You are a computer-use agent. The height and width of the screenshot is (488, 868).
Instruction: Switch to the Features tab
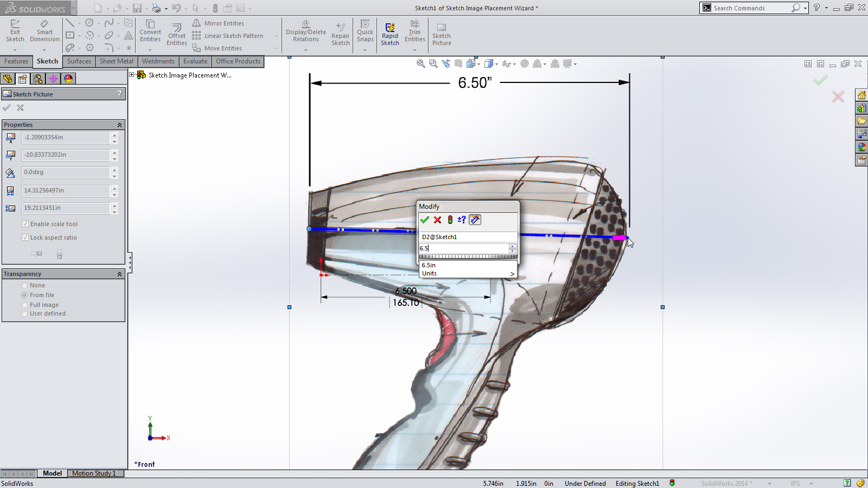(x=16, y=61)
